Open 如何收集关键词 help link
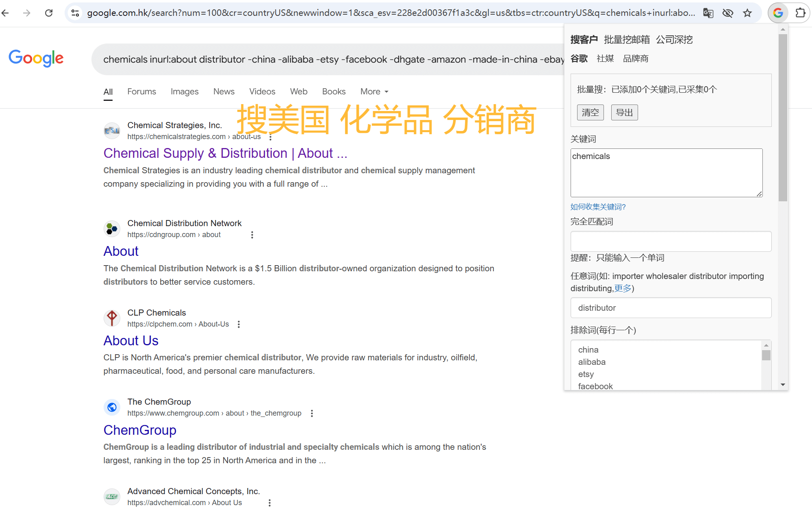This screenshot has width=812, height=510. pyautogui.click(x=598, y=207)
